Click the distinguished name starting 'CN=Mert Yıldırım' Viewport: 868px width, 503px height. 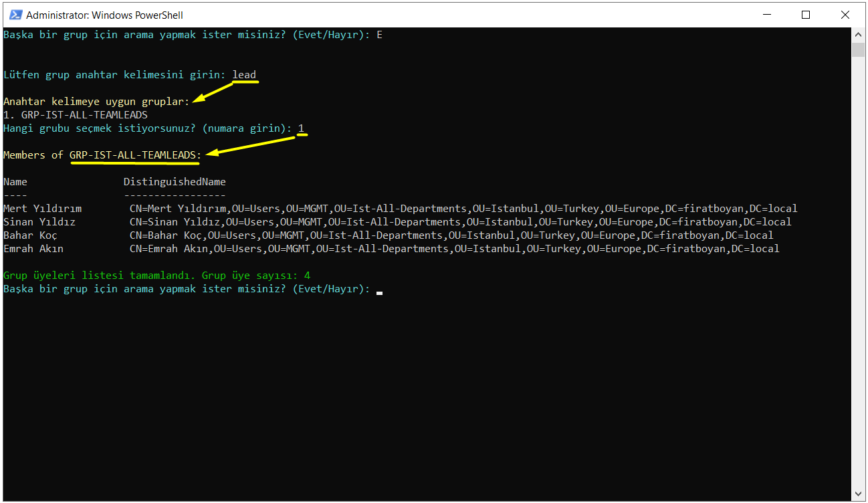pos(463,209)
